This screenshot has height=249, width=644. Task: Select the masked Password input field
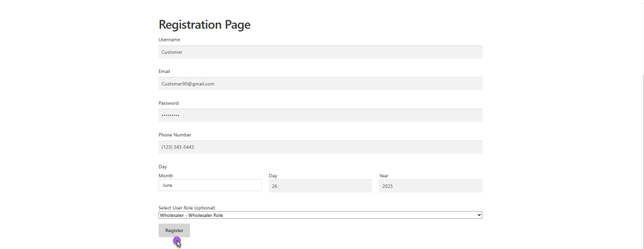click(x=320, y=116)
